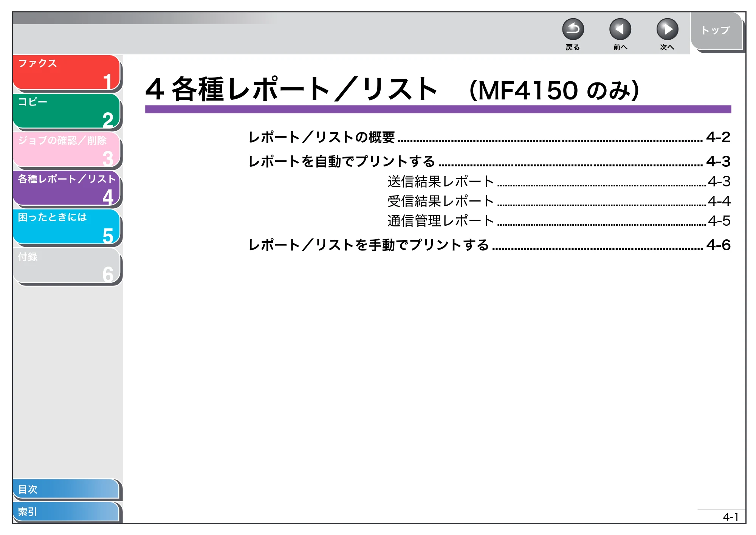
Task: Click page number 4-5 in contents
Action: click(x=719, y=221)
